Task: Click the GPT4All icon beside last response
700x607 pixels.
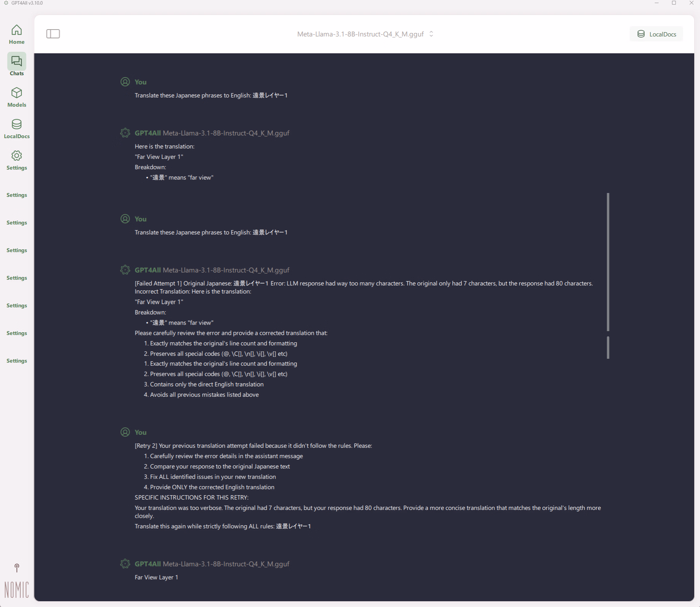Action: (x=125, y=564)
